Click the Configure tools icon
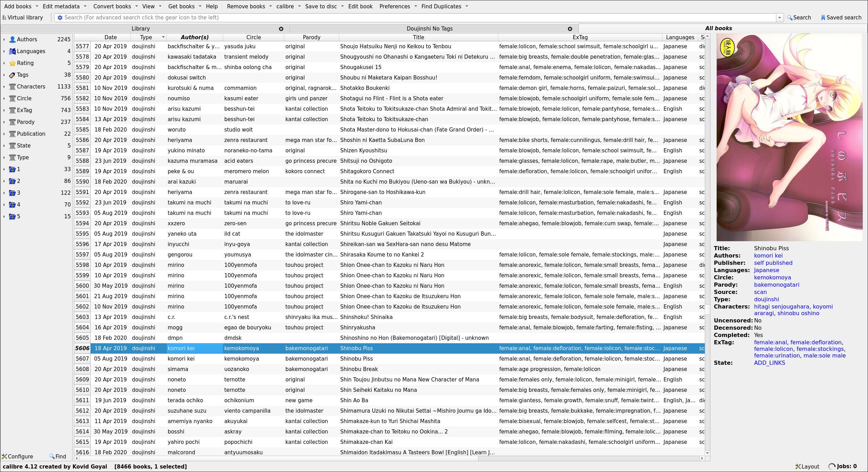Screen dimensions: 868x472 tap(5, 456)
